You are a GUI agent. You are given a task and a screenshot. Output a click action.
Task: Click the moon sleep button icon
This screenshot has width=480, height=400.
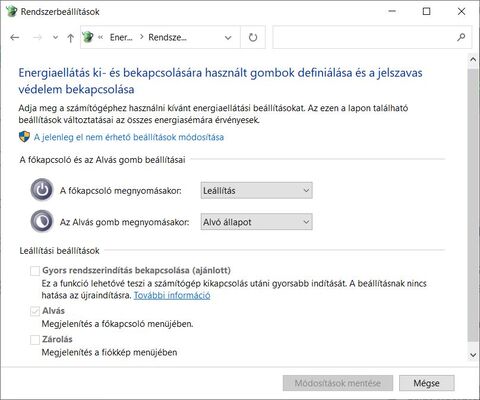pyautogui.click(x=42, y=221)
